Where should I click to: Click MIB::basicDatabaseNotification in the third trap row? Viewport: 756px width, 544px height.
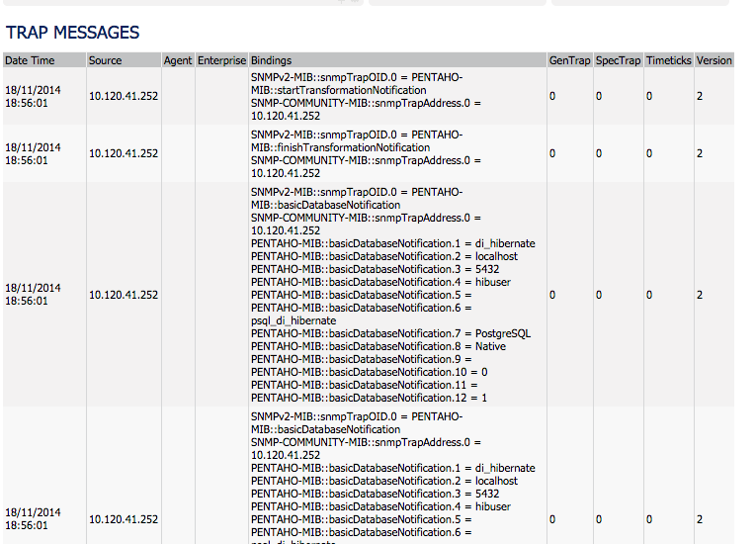[x=325, y=205]
